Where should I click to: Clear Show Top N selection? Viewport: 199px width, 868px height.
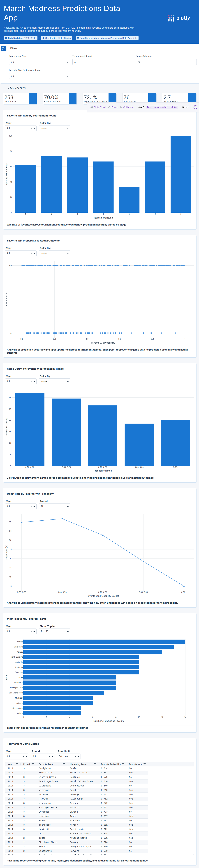click(x=65, y=632)
